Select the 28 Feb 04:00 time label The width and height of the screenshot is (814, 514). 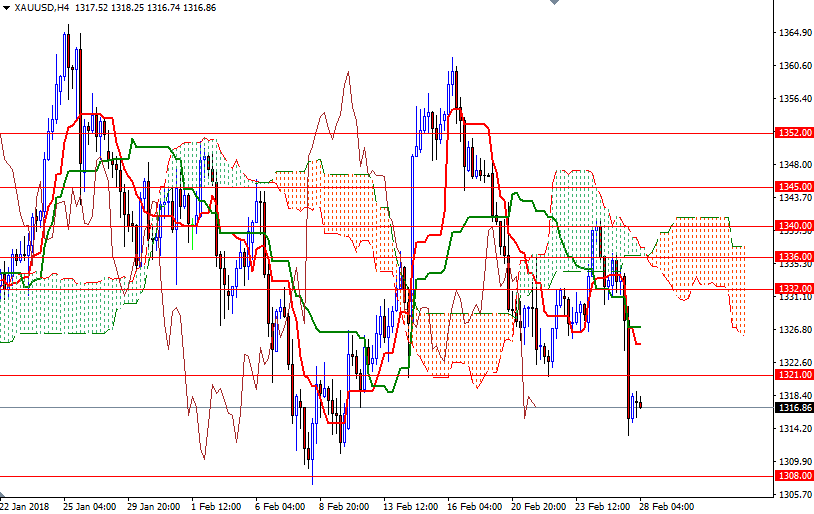[x=666, y=506]
